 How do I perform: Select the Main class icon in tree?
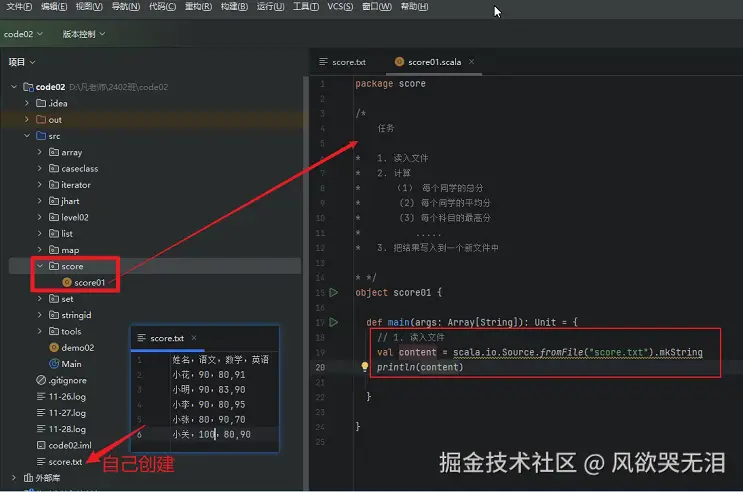click(54, 364)
